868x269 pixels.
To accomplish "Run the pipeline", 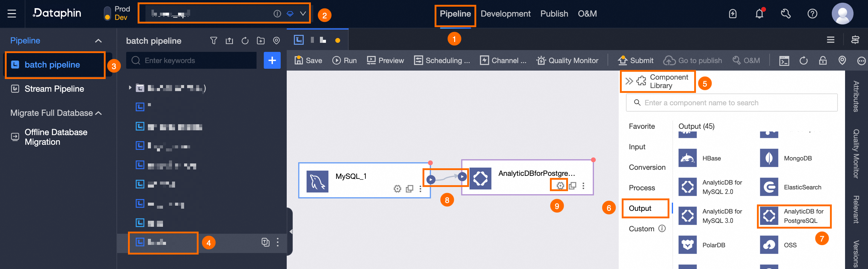I will coord(344,60).
